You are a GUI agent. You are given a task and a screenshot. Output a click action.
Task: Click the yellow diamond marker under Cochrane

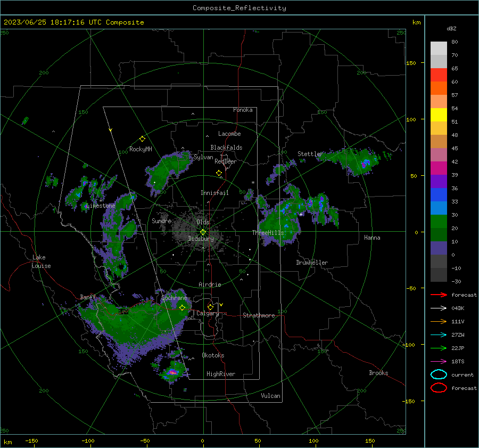coord(182,307)
